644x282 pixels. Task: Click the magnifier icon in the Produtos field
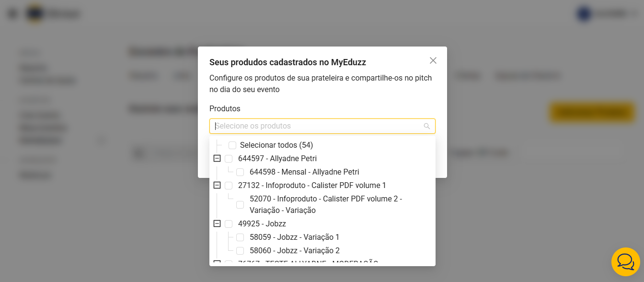(x=427, y=126)
